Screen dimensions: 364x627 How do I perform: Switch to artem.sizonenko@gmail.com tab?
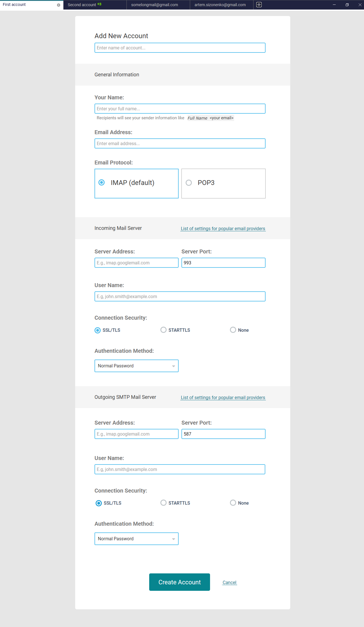coord(220,5)
